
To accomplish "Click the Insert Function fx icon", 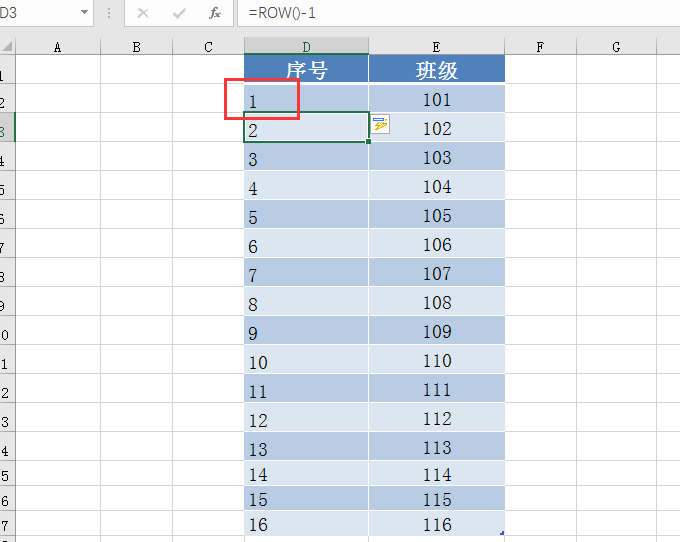I will [215, 13].
